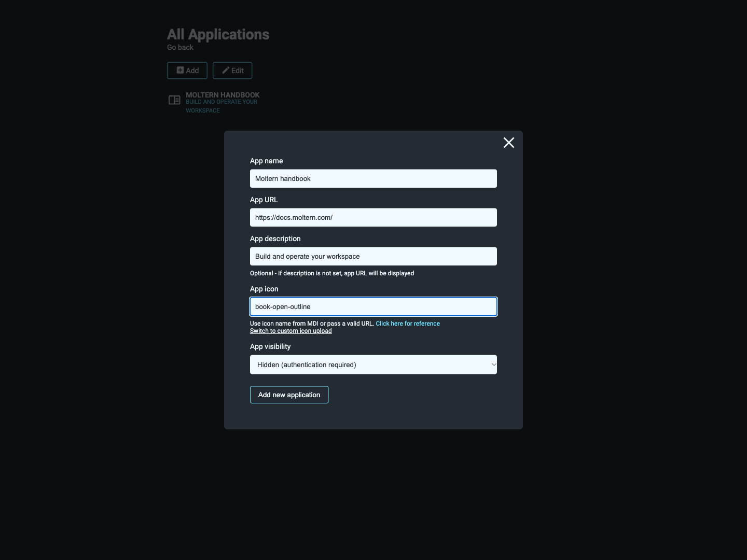This screenshot has width=747, height=560.
Task: Submit with Add new application button
Action: coord(289,395)
